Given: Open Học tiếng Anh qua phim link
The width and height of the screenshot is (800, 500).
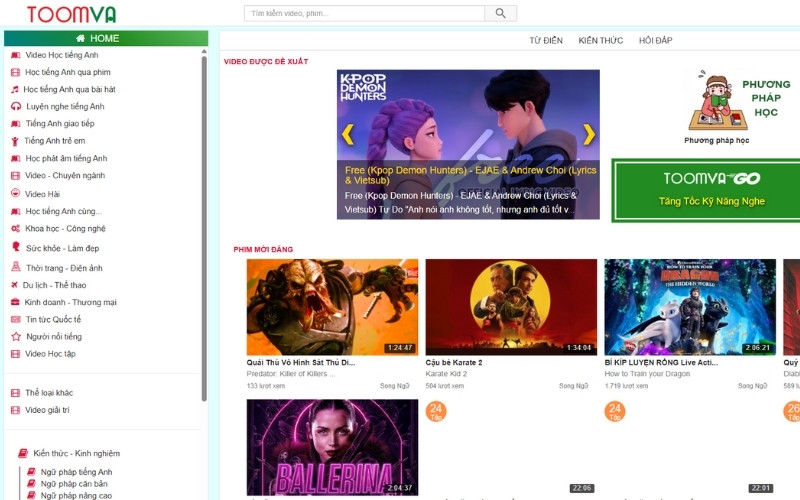Looking at the screenshot, I should click(68, 72).
